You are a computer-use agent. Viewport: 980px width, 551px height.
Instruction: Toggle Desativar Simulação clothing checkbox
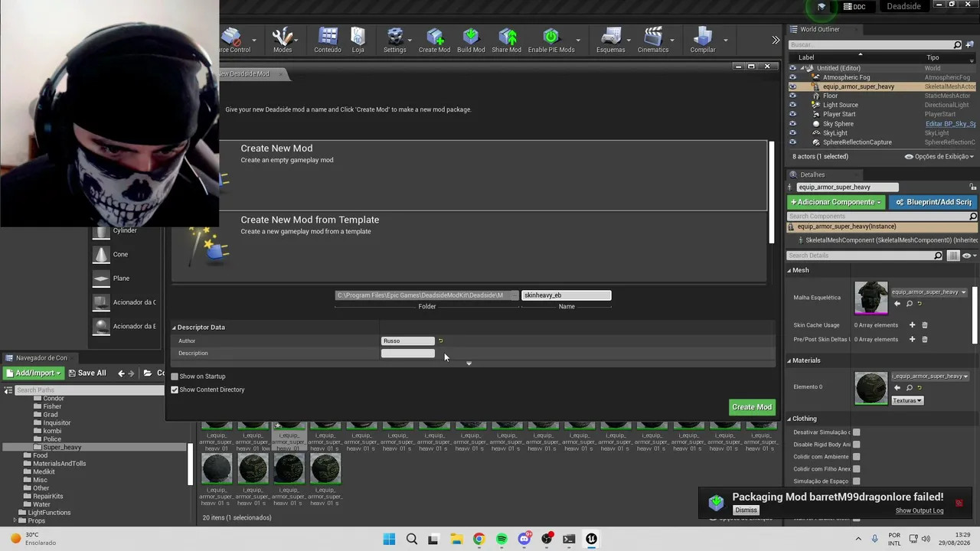(x=856, y=432)
